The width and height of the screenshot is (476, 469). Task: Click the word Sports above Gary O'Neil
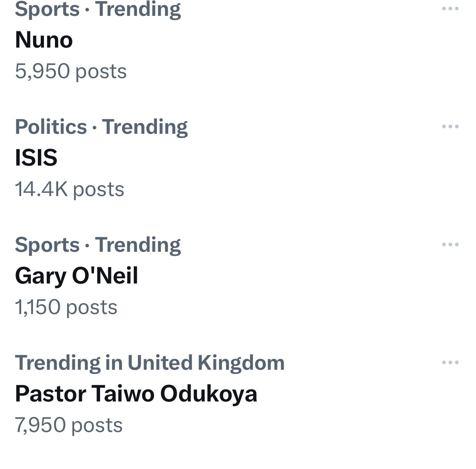click(x=47, y=245)
